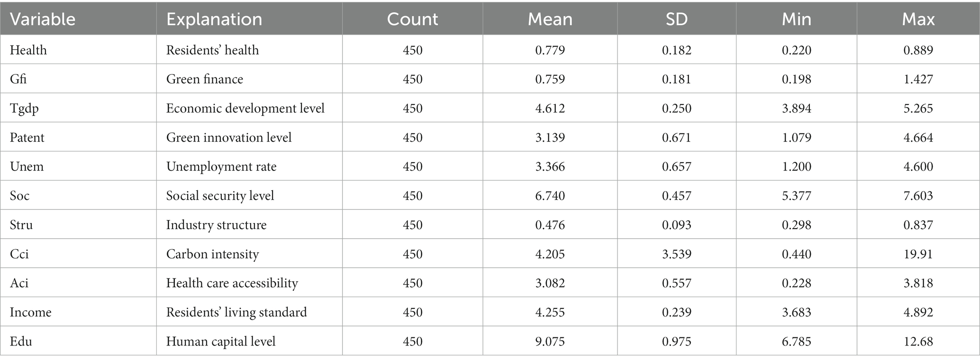The image size is (980, 363).
Task: Click the Min column header
Action: click(x=796, y=19)
